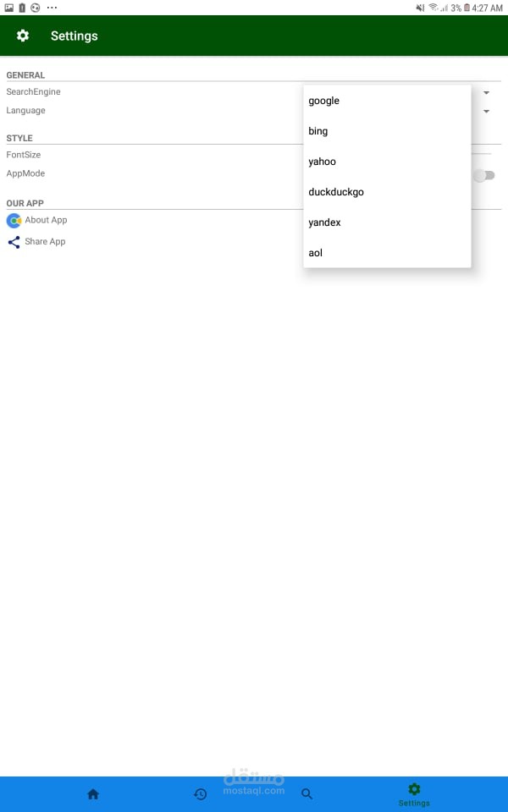Expand the SearchEngine dropdown arrow

(x=486, y=93)
